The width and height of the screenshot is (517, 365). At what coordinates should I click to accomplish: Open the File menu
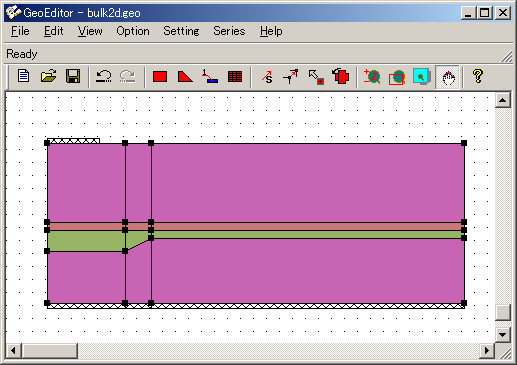point(20,31)
